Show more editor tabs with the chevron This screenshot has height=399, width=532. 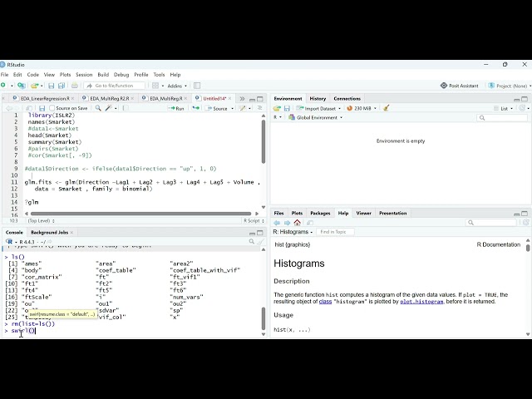[x=242, y=99]
